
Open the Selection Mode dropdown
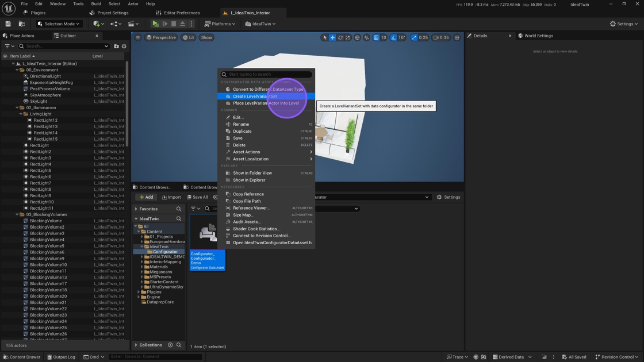point(59,24)
